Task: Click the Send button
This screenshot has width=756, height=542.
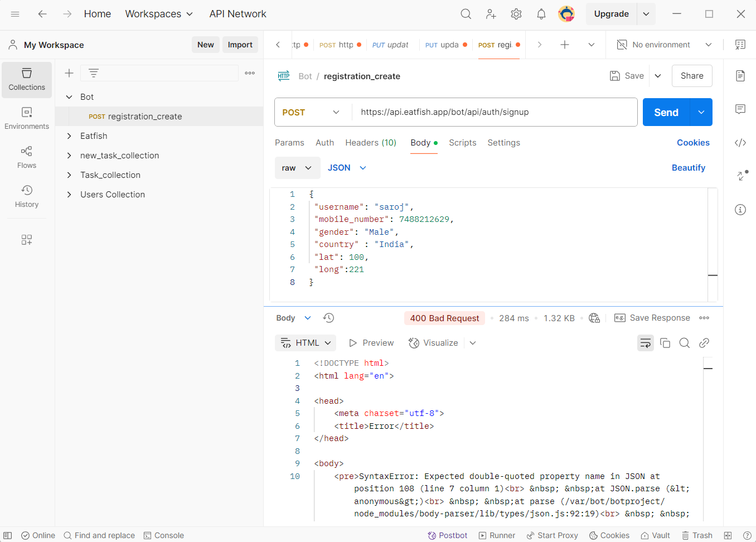Action: (666, 112)
